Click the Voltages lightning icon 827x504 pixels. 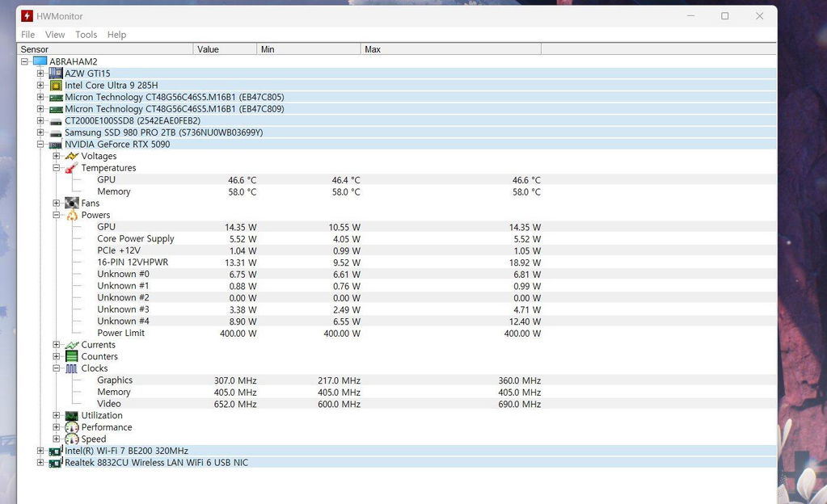pos(72,156)
